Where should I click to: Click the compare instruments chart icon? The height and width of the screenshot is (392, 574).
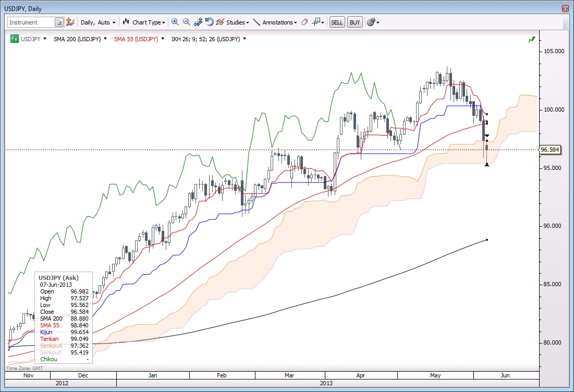[x=70, y=22]
